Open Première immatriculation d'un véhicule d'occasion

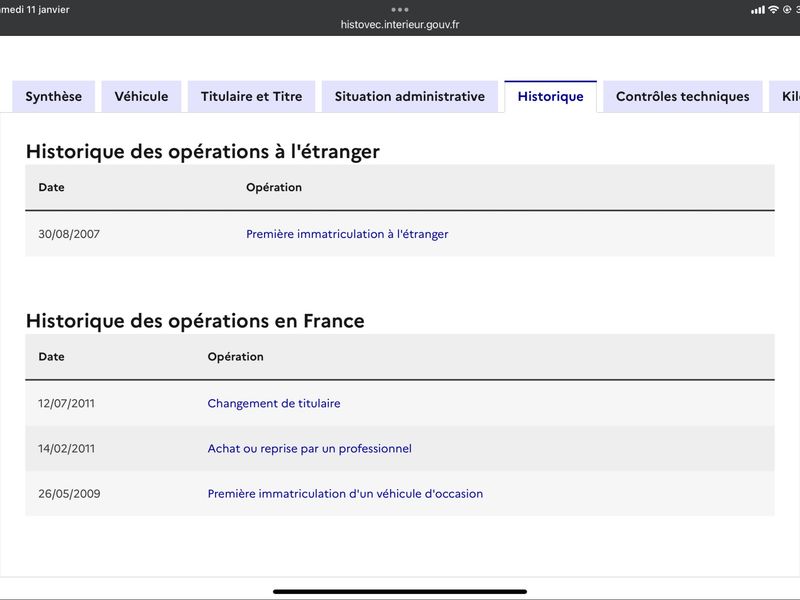point(345,494)
